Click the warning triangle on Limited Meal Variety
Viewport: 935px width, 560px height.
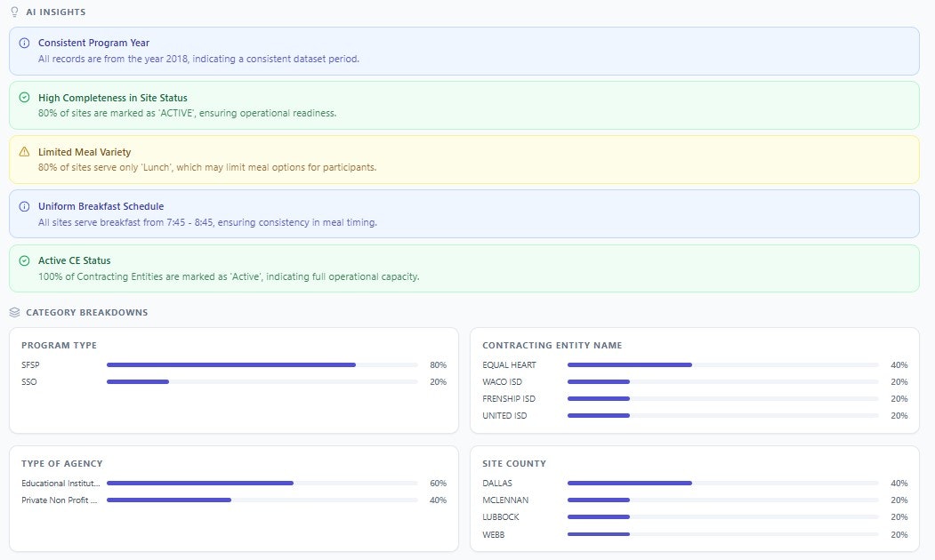(x=24, y=151)
